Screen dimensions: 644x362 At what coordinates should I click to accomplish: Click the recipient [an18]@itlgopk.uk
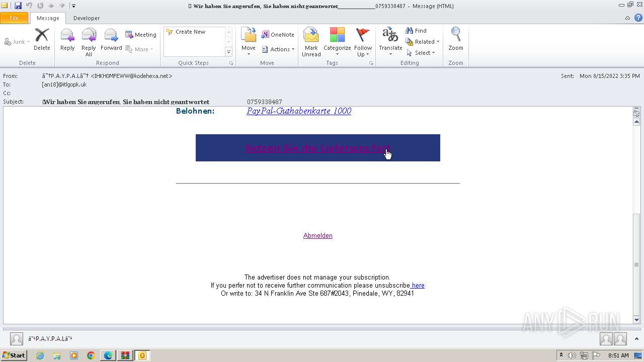point(64,84)
